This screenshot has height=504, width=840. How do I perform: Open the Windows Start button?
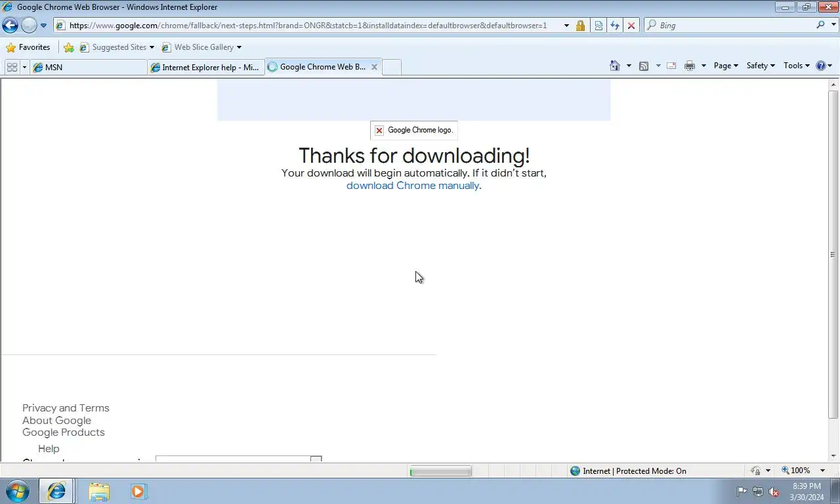tap(17, 491)
